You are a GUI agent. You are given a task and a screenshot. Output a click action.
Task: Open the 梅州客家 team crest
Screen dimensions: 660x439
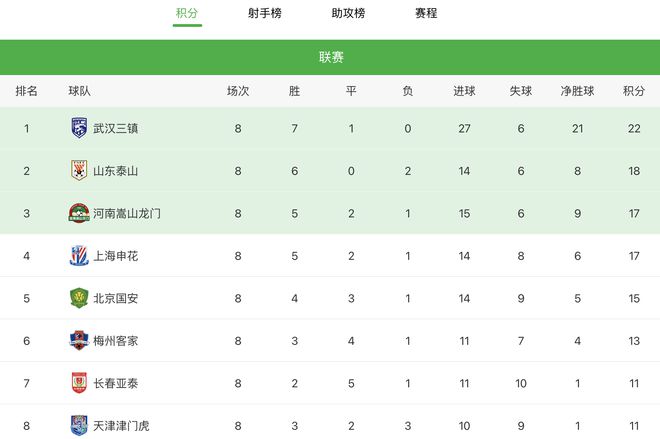tap(79, 341)
